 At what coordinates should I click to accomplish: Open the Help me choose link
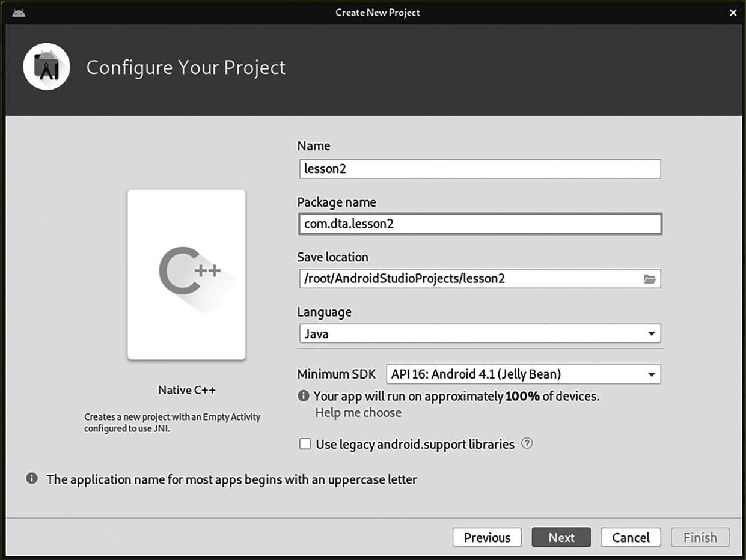(x=358, y=413)
